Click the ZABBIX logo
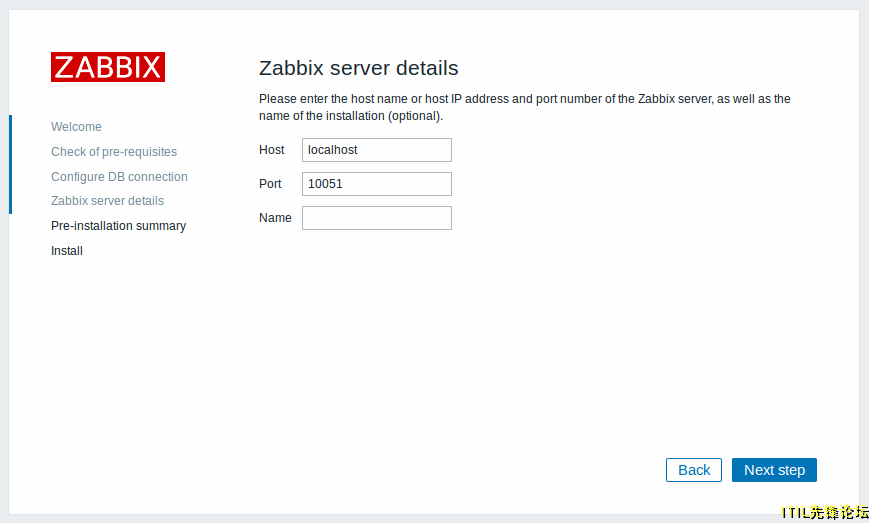 (108, 67)
